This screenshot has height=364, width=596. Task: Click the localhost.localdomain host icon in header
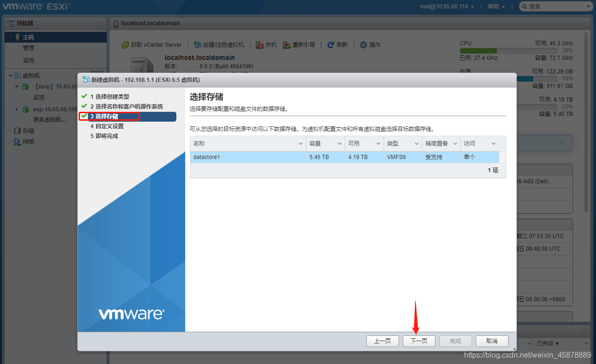(x=116, y=23)
